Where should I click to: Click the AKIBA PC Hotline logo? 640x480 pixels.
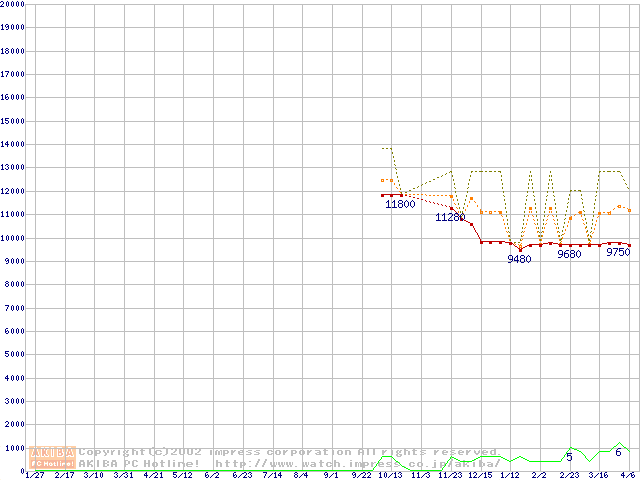(53, 457)
